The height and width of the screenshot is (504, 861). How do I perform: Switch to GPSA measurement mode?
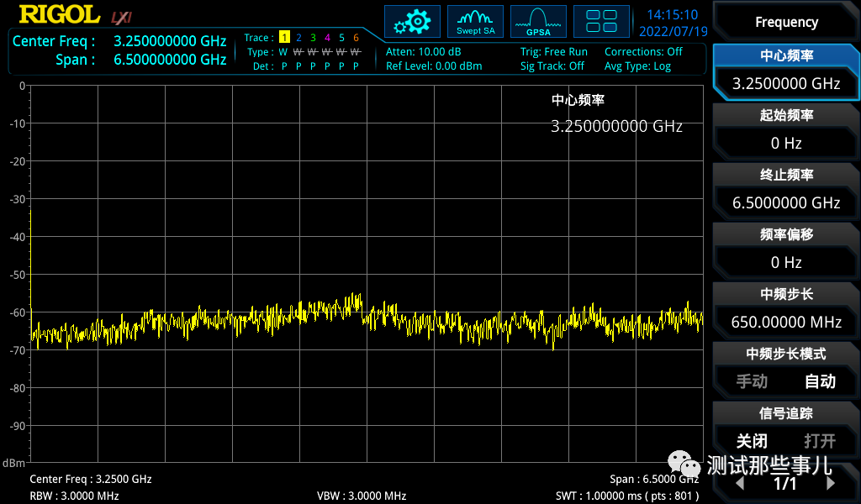[537, 21]
